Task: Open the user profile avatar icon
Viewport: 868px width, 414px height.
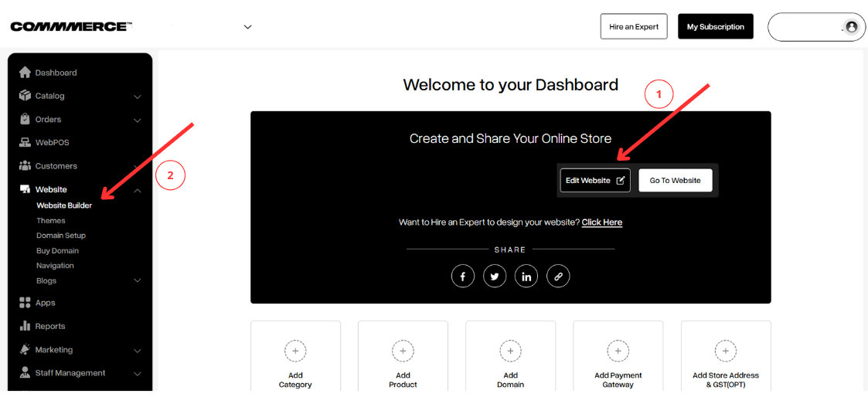Action: point(852,27)
